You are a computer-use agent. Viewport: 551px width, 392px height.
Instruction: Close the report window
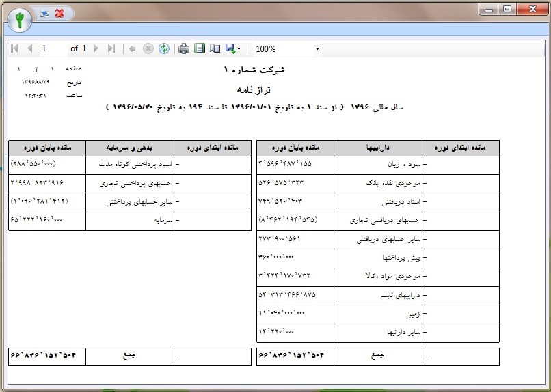tap(533, 10)
